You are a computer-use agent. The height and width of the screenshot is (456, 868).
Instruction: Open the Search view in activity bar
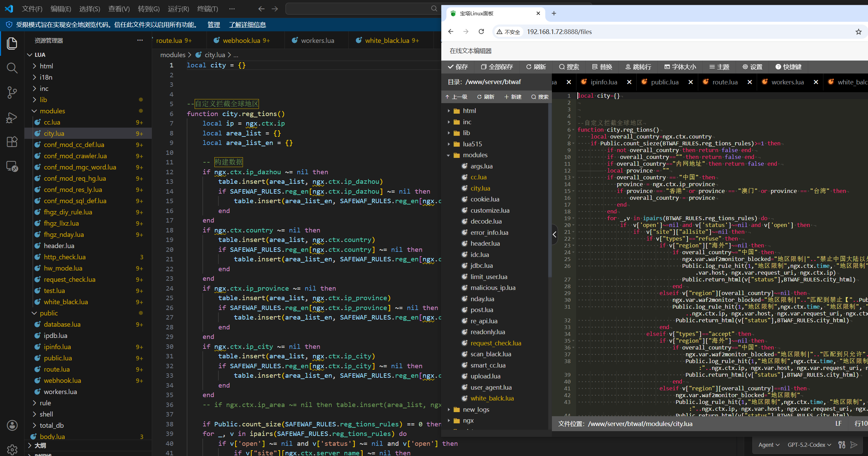pos(12,68)
